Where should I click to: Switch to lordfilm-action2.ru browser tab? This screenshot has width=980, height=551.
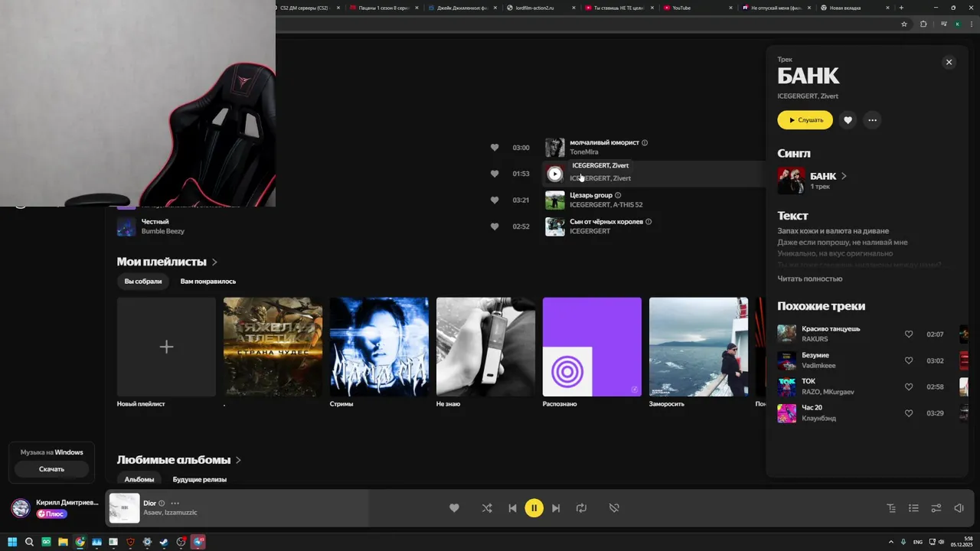click(x=541, y=8)
